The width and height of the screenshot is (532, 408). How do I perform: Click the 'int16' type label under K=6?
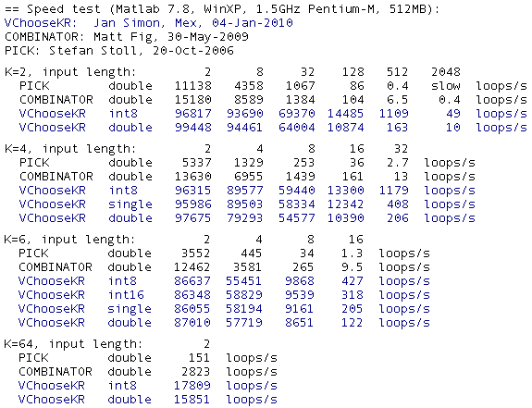pos(126,295)
